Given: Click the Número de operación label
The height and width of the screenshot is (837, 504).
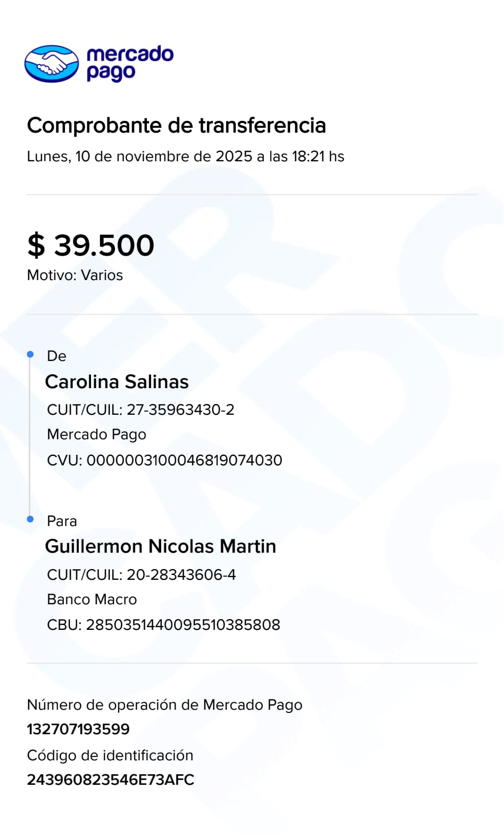Looking at the screenshot, I should pos(164,705).
